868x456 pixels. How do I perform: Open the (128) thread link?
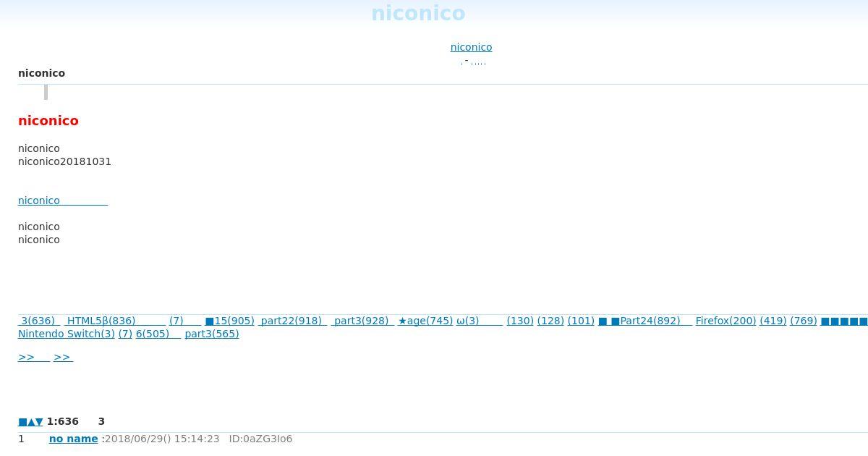pos(550,321)
